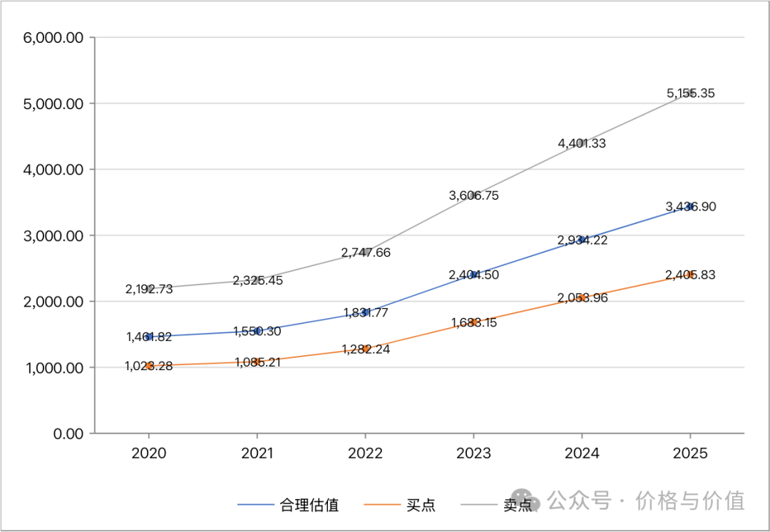Select the 4,401.33 data label

(582, 143)
